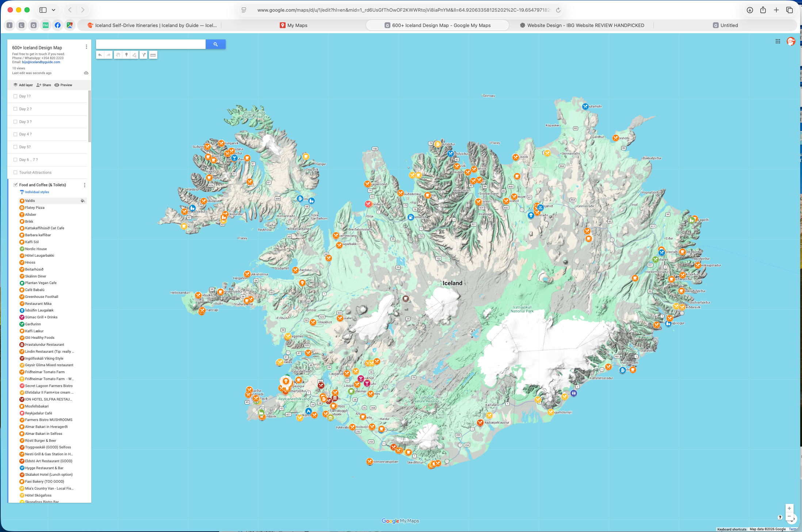Toggle the Safari sidebar
This screenshot has height=532, width=802.
(43, 10)
